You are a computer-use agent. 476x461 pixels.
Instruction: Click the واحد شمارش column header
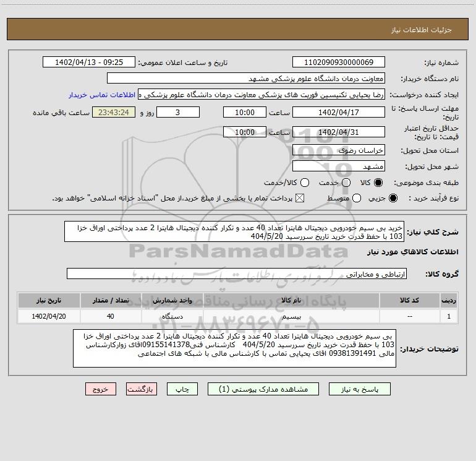click(x=172, y=301)
